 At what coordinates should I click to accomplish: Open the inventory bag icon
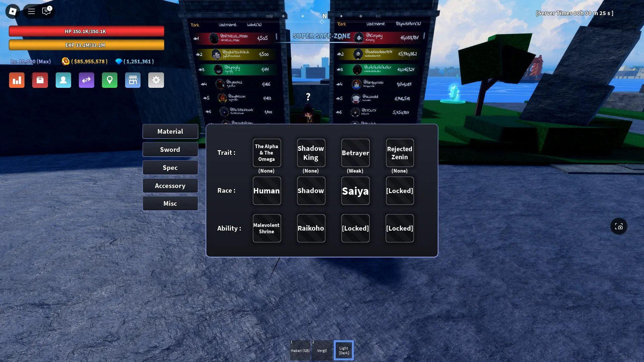pos(40,80)
